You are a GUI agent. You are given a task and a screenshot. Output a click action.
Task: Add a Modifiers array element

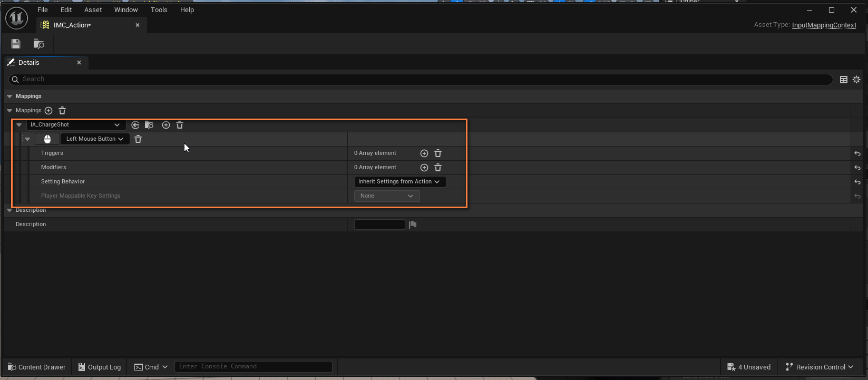tap(424, 168)
